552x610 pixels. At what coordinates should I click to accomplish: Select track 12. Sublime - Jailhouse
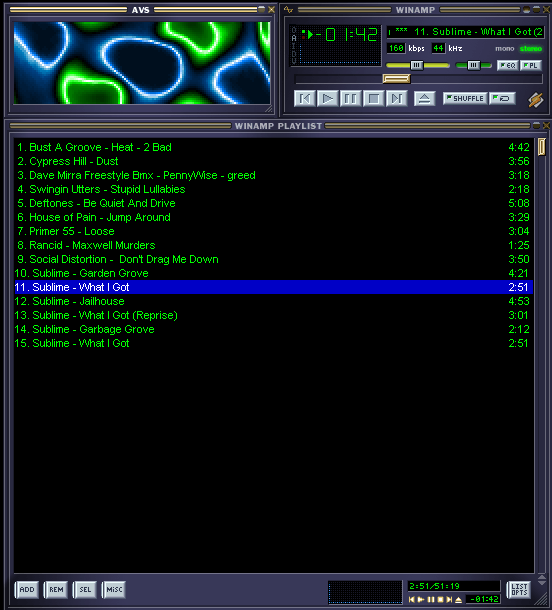click(273, 301)
